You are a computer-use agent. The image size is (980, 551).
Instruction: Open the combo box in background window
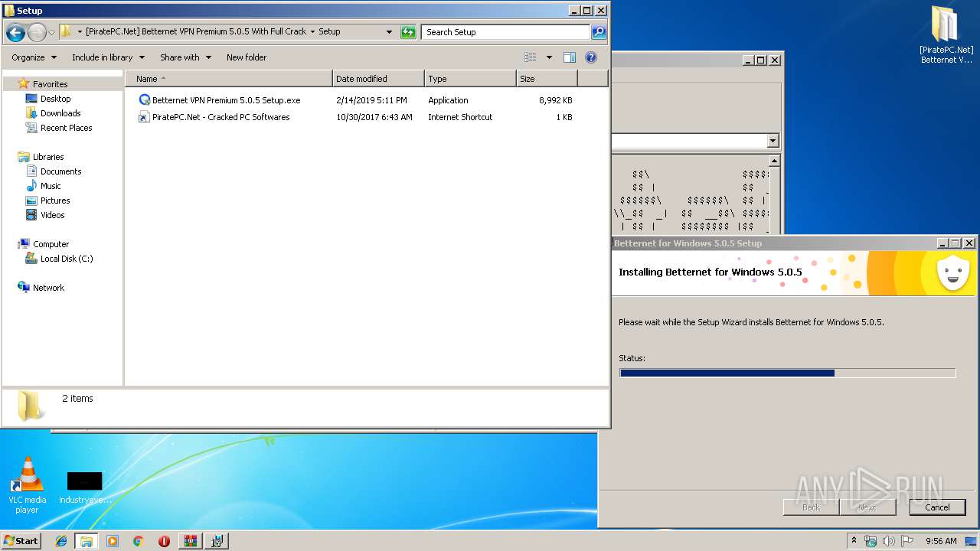[x=773, y=141]
